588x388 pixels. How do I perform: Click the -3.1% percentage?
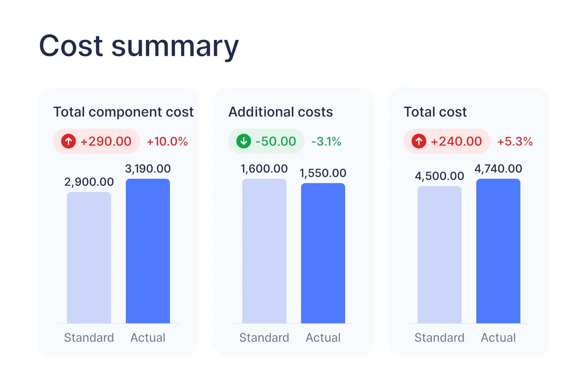326,141
